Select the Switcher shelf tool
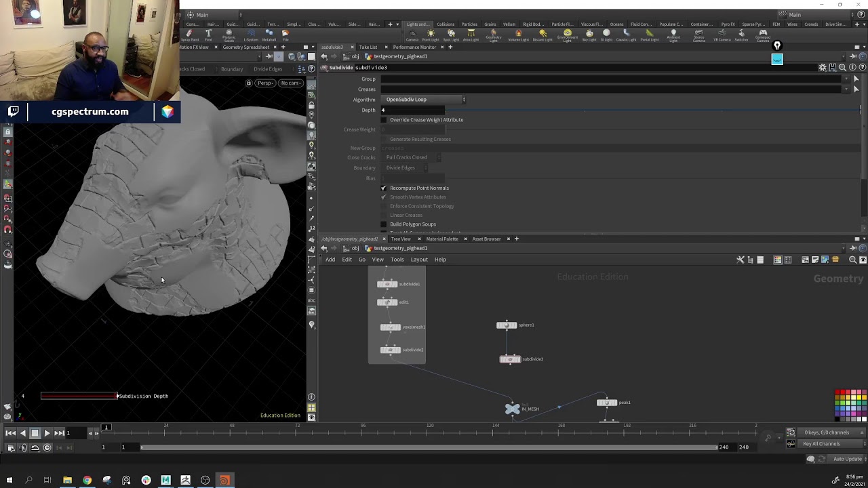The width and height of the screenshot is (868, 488). click(741, 35)
